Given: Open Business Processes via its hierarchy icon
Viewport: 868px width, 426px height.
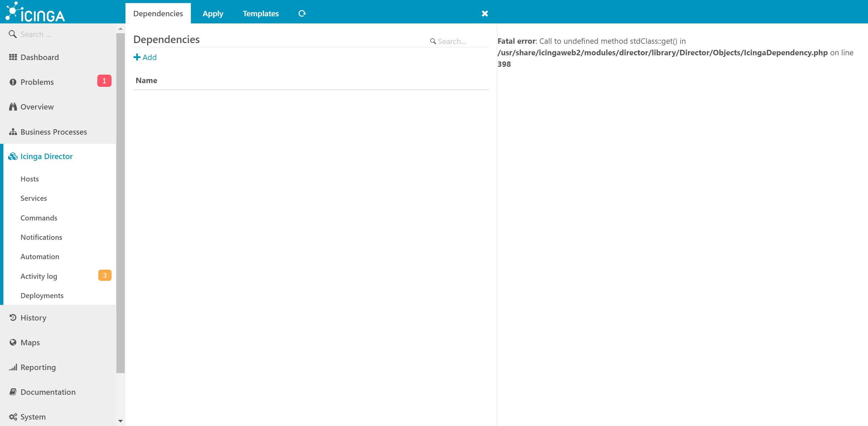Looking at the screenshot, I should pyautogui.click(x=13, y=132).
